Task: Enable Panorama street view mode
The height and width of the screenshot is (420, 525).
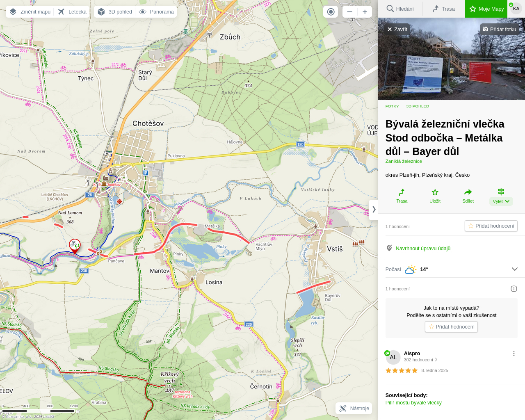Action: 157,12
